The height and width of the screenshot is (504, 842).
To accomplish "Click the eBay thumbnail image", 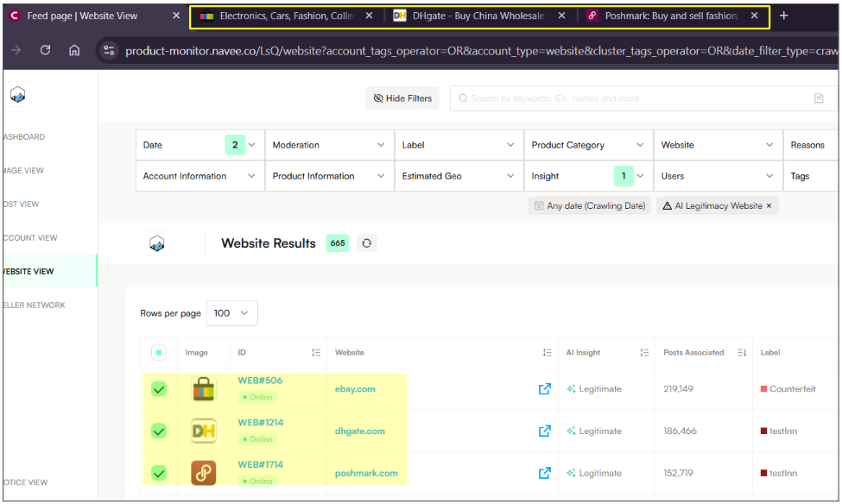I will (x=204, y=389).
